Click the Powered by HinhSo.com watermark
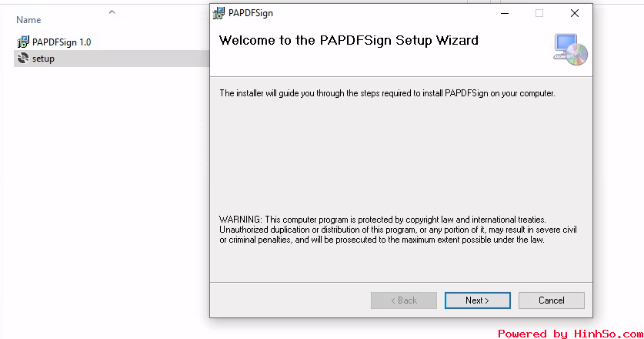Image resolution: width=644 pixels, height=339 pixels. tap(570, 334)
